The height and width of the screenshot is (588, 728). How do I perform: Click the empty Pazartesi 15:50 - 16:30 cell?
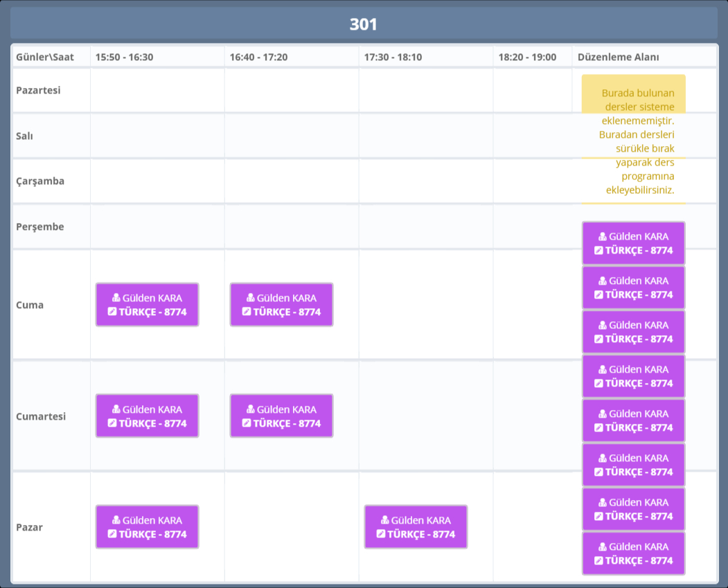click(x=157, y=90)
